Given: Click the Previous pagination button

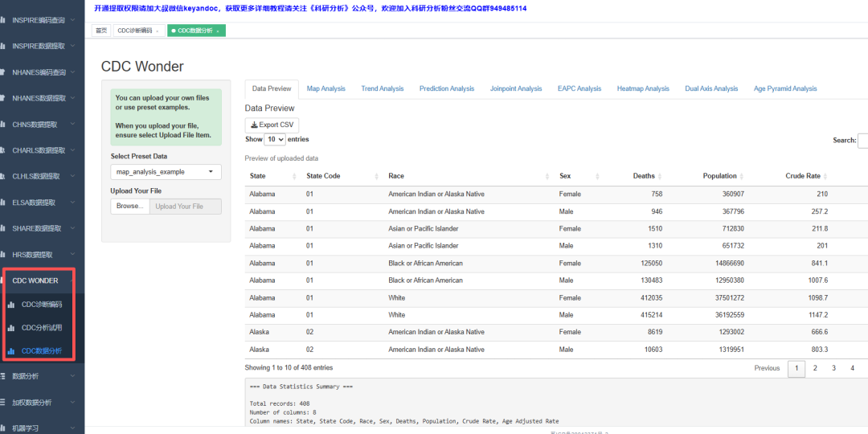Looking at the screenshot, I should point(767,368).
